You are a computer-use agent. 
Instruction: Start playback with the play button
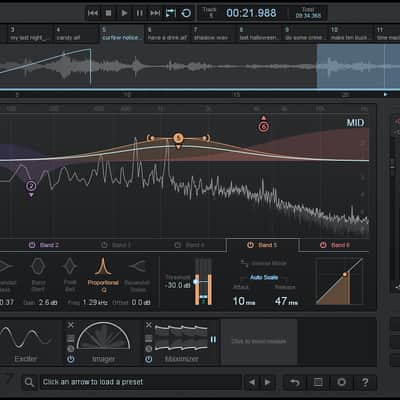124,13
